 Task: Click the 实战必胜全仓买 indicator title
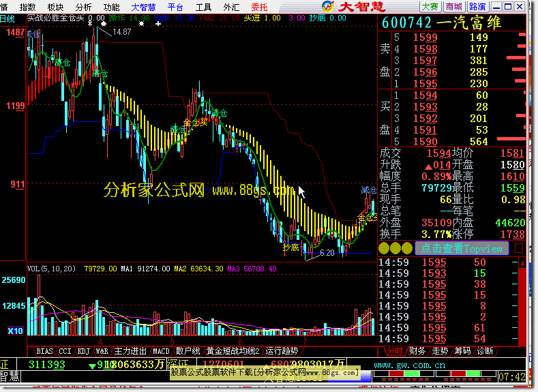point(56,18)
